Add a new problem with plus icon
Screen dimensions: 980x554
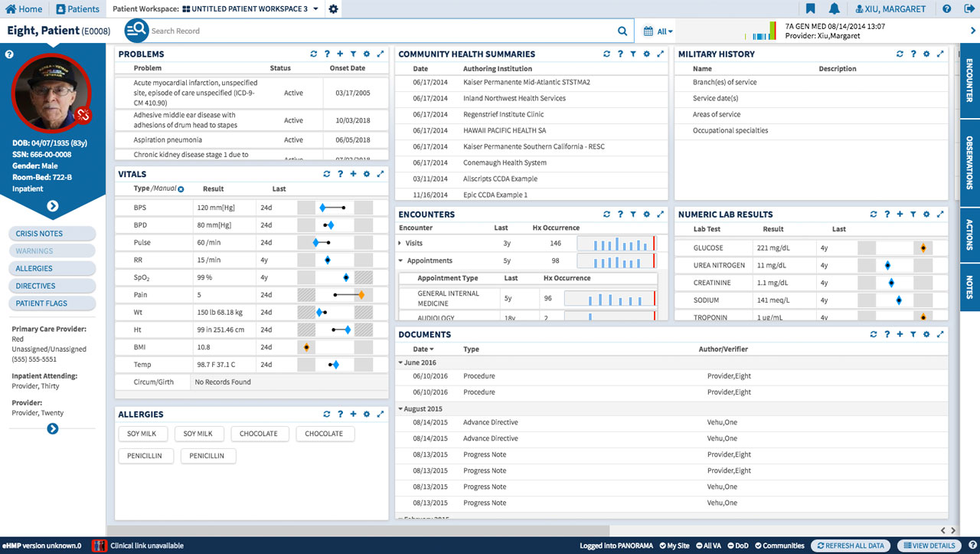pyautogui.click(x=340, y=54)
